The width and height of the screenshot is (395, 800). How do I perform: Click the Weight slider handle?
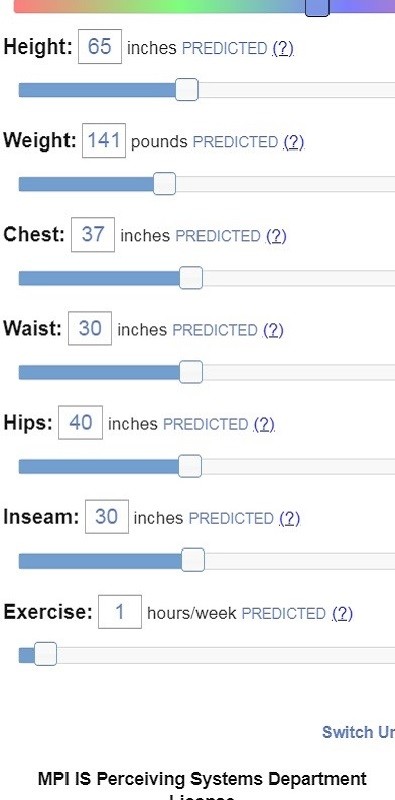coord(164,184)
